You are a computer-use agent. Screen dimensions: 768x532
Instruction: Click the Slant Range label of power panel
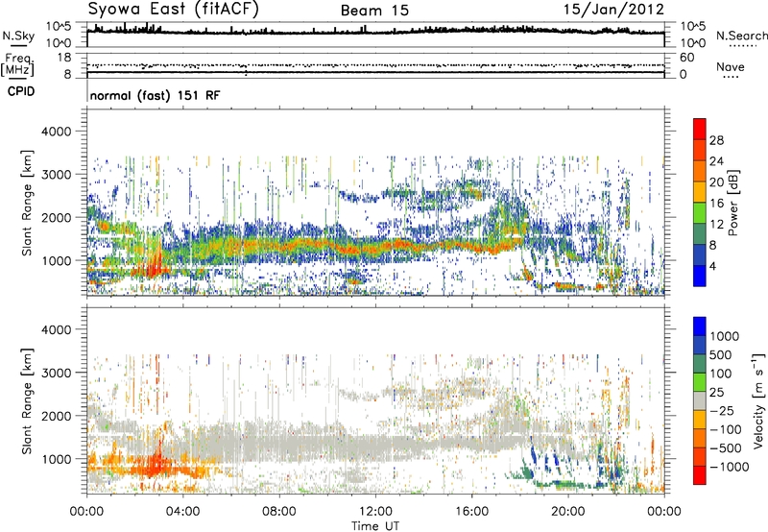(27, 203)
